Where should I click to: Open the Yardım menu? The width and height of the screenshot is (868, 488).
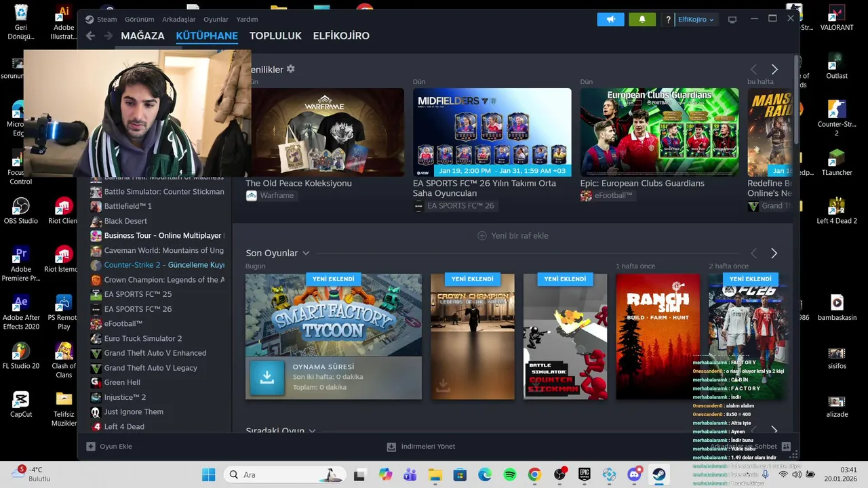click(247, 20)
